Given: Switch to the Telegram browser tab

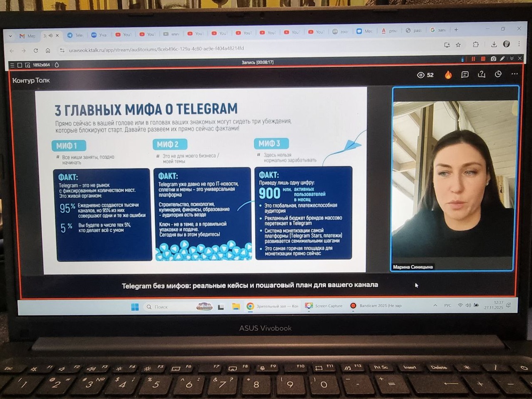Looking at the screenshot, I should click(75, 35).
